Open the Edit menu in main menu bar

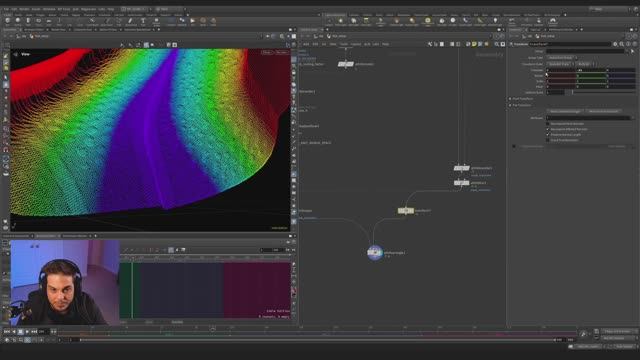pos(14,9)
